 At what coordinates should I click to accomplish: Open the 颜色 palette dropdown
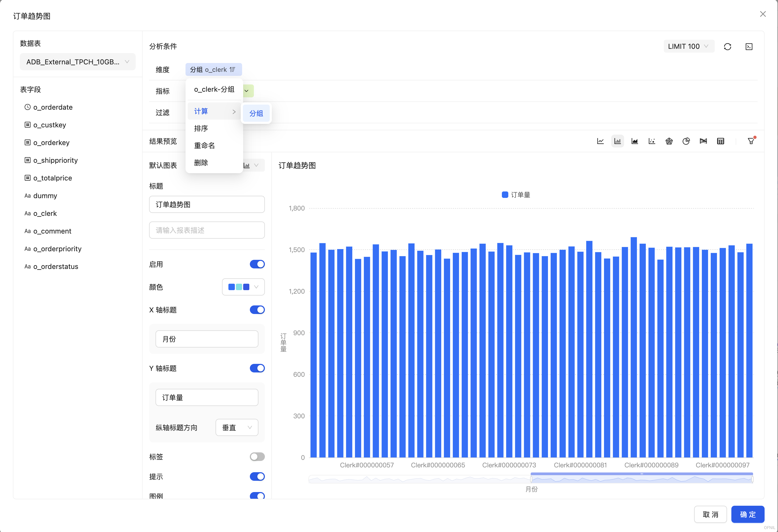(x=243, y=287)
